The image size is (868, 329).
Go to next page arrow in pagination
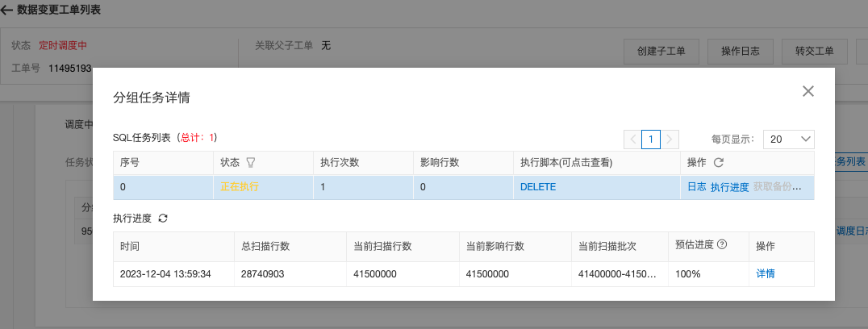click(670, 140)
